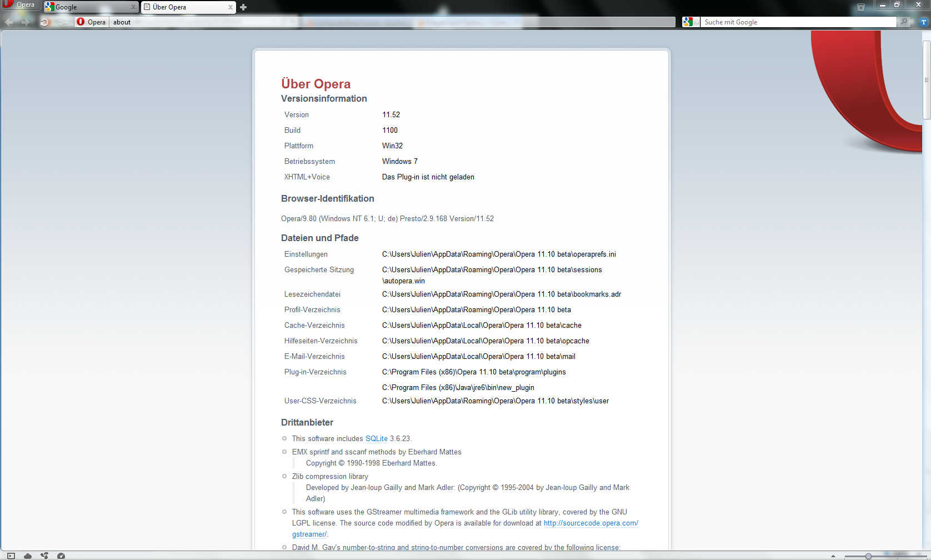Open a new tab with the plus button
Viewport: 931px width, 560px height.
point(243,7)
